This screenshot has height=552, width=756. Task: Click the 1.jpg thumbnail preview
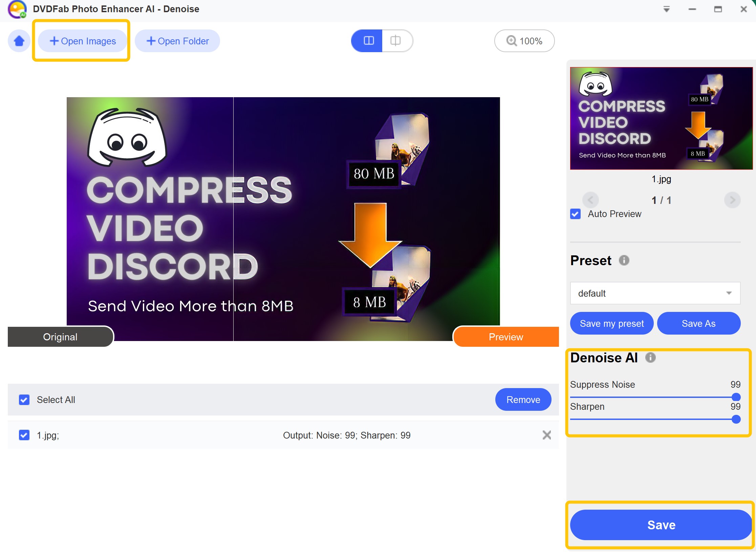tap(659, 118)
